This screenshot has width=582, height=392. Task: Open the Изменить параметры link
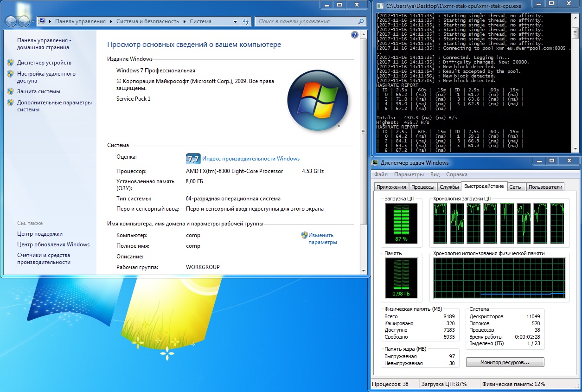coord(323,238)
